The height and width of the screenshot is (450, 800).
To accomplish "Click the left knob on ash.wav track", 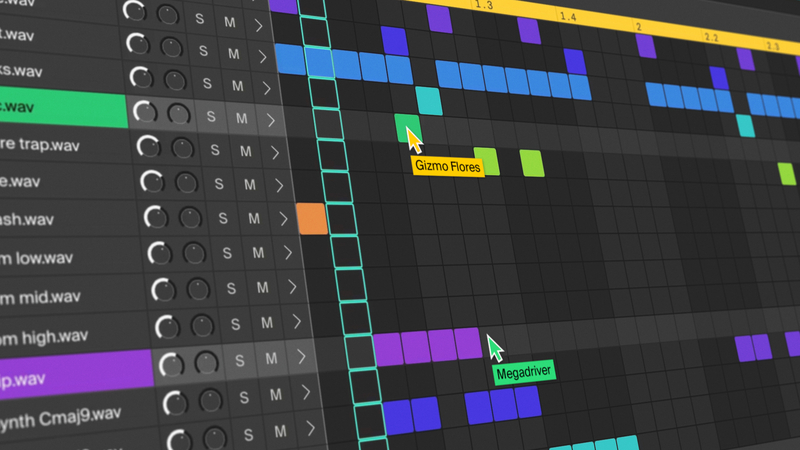I will 156,217.
